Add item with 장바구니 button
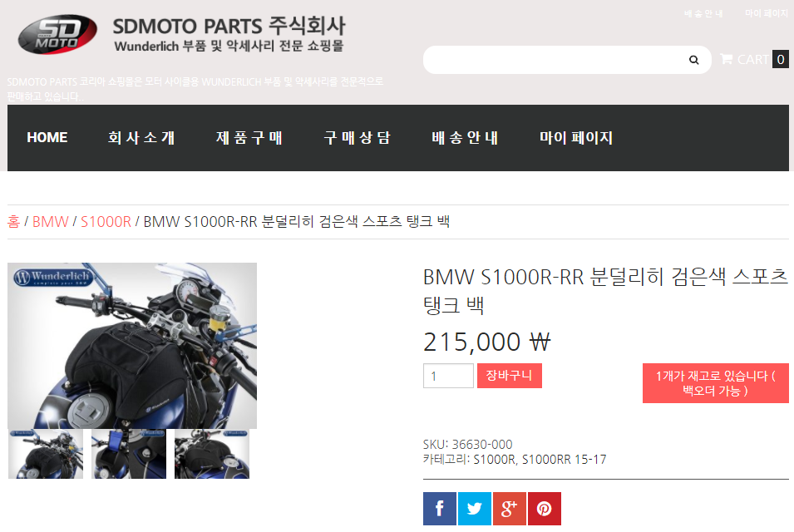The image size is (794, 532). click(510, 376)
